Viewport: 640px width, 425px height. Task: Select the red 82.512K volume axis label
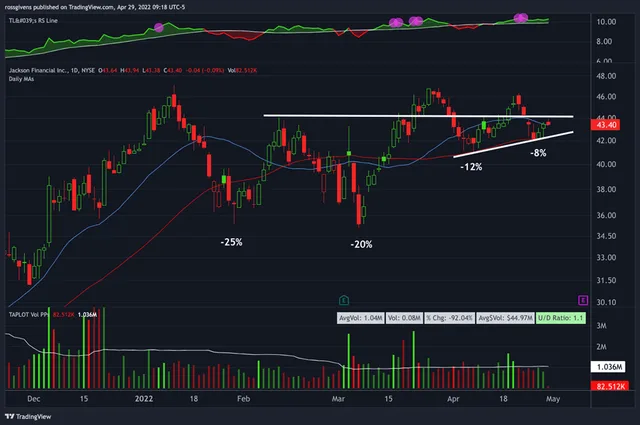(610, 386)
